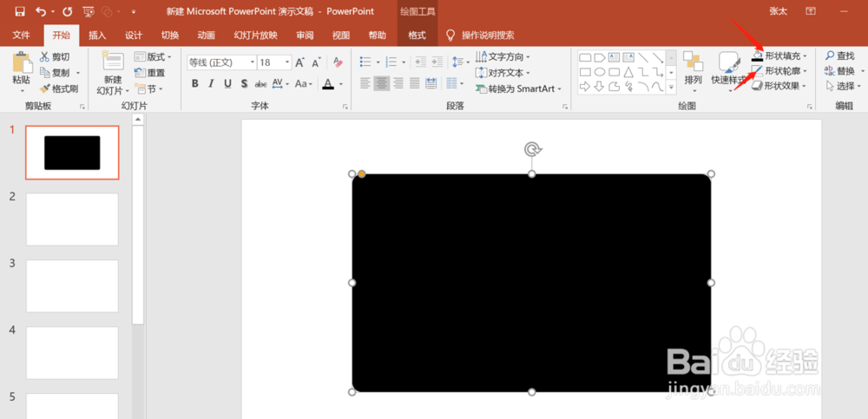Select the Format Painter (格式刷) brush
The height and width of the screenshot is (419, 868).
coord(59,88)
